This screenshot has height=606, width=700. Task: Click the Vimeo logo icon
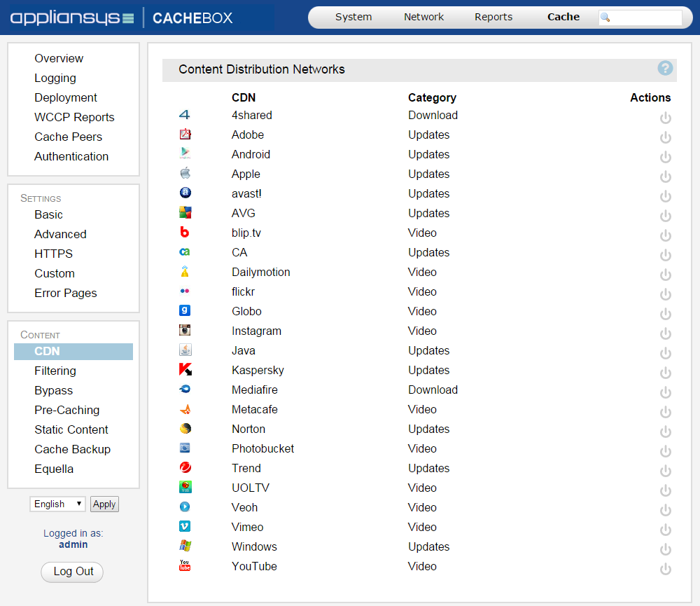point(185,526)
